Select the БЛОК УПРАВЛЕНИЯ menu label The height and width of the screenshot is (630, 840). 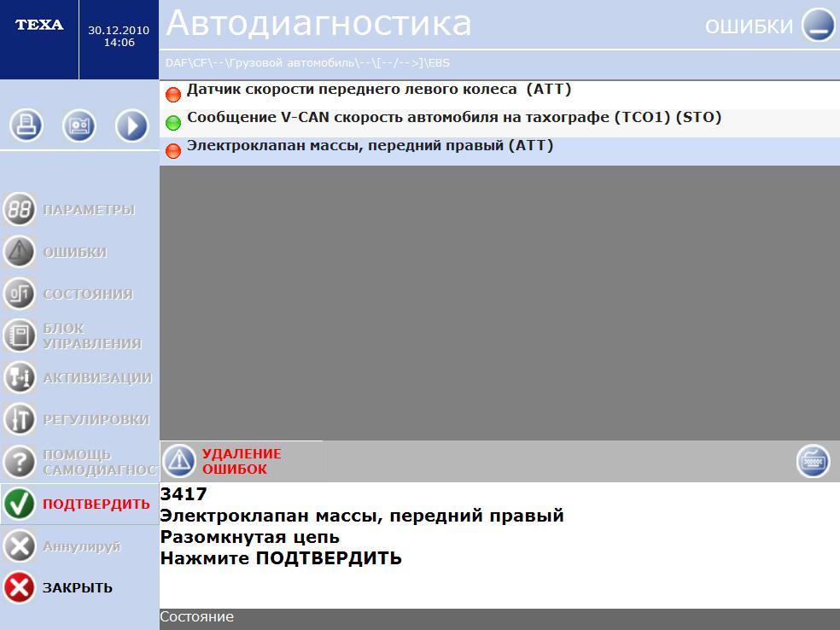coord(92,335)
